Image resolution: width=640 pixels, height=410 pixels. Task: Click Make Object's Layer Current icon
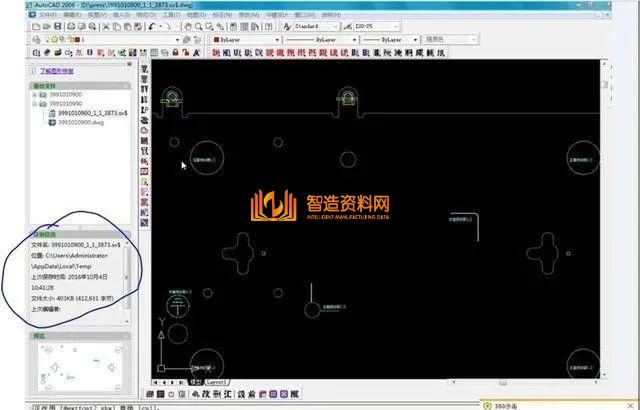(x=187, y=40)
